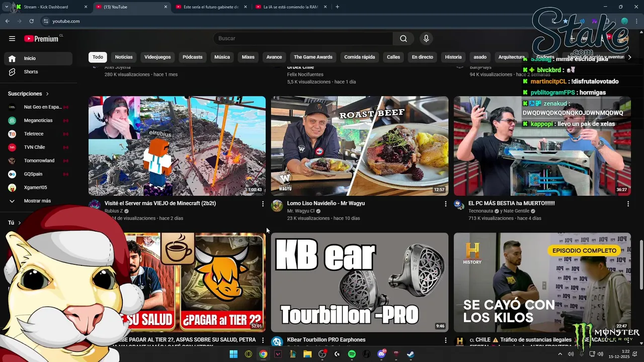Open Spotify from the taskbar
This screenshot has width=644, height=362.
352,354
